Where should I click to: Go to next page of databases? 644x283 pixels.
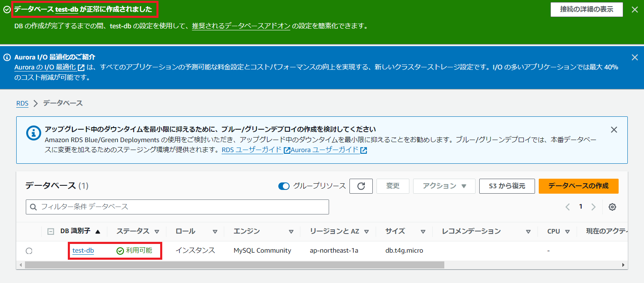pyautogui.click(x=594, y=207)
